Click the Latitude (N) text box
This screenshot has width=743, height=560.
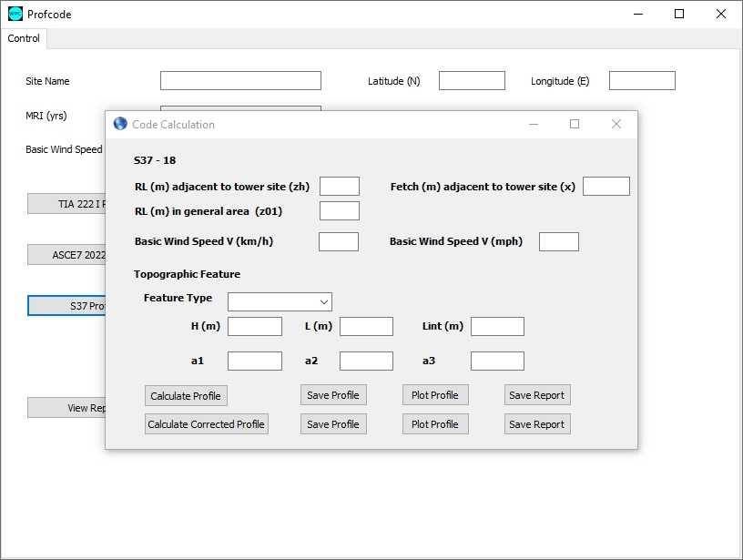[472, 81]
